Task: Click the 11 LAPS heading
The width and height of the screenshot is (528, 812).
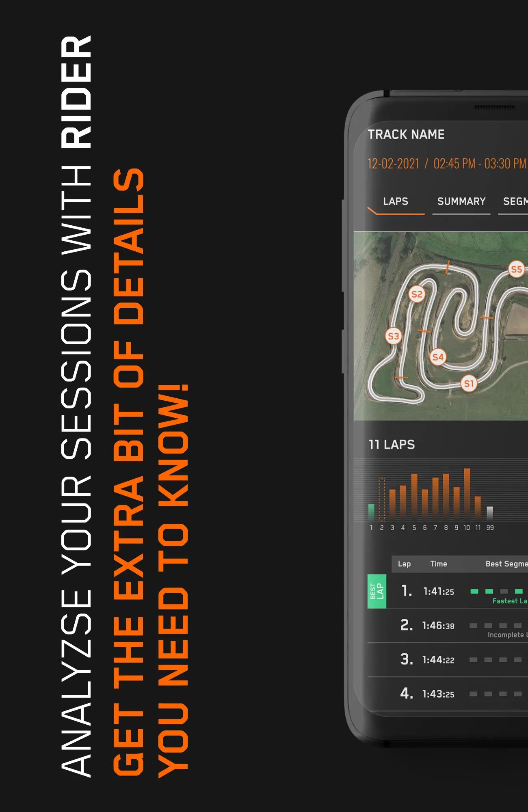Action: 392,445
